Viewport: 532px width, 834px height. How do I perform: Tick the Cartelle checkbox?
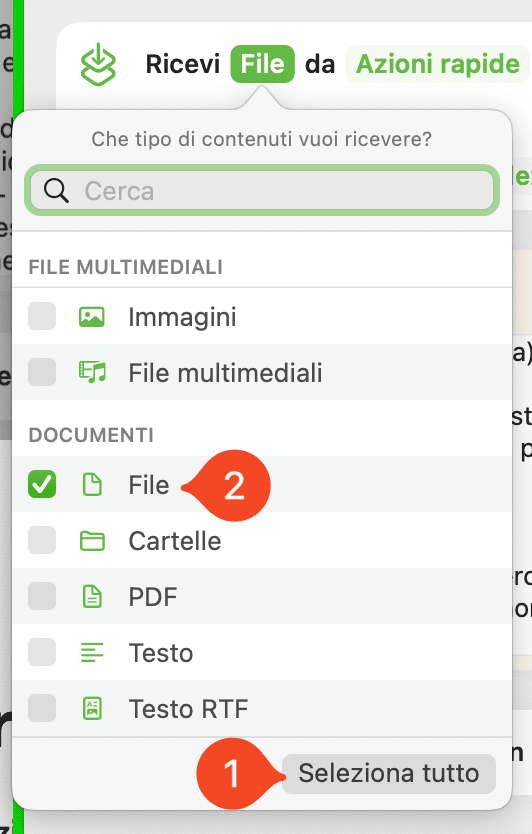pyautogui.click(x=42, y=540)
